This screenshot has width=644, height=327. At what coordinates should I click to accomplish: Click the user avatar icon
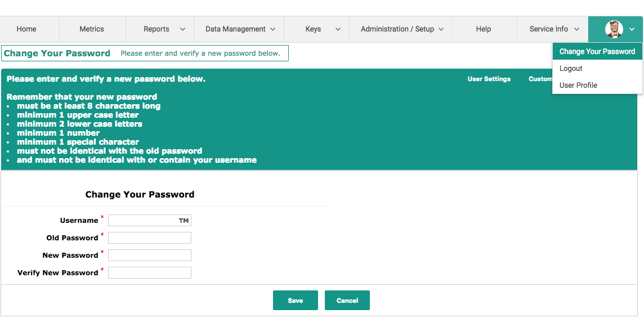click(x=614, y=29)
